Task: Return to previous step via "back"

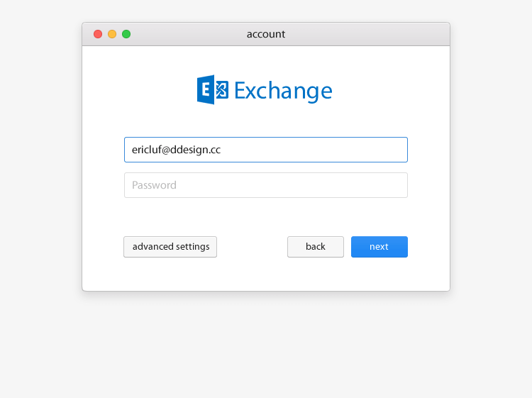Action: point(316,247)
